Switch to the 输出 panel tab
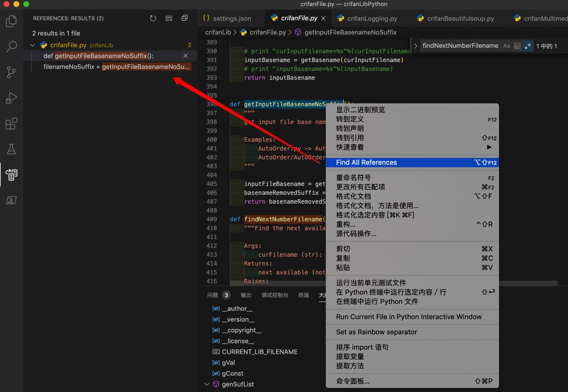The width and height of the screenshot is (568, 392). click(246, 295)
